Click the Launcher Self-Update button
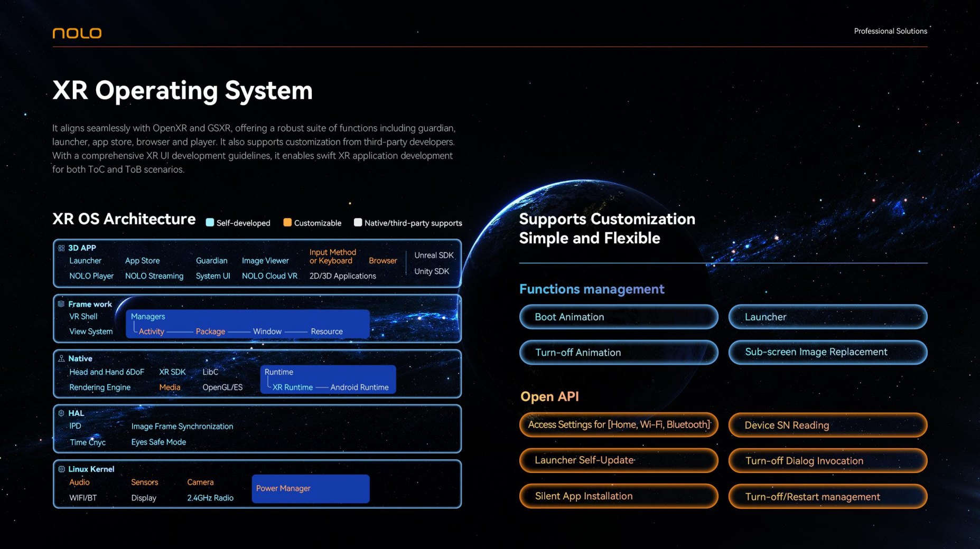The width and height of the screenshot is (980, 549). [x=619, y=460]
